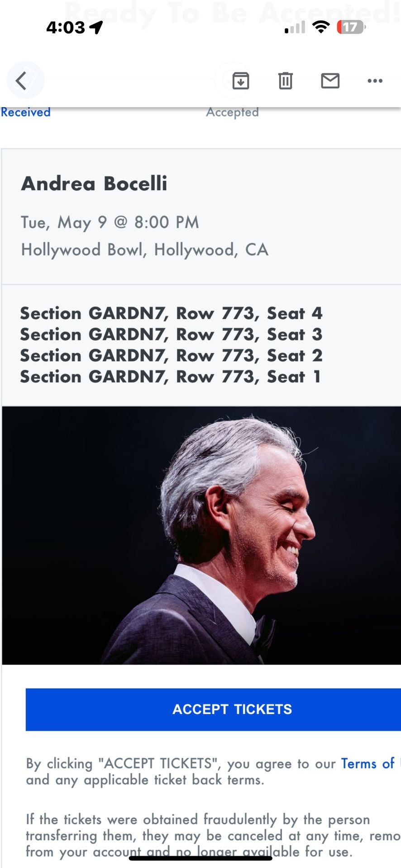Open the envelope icon to mark unread

(330, 81)
